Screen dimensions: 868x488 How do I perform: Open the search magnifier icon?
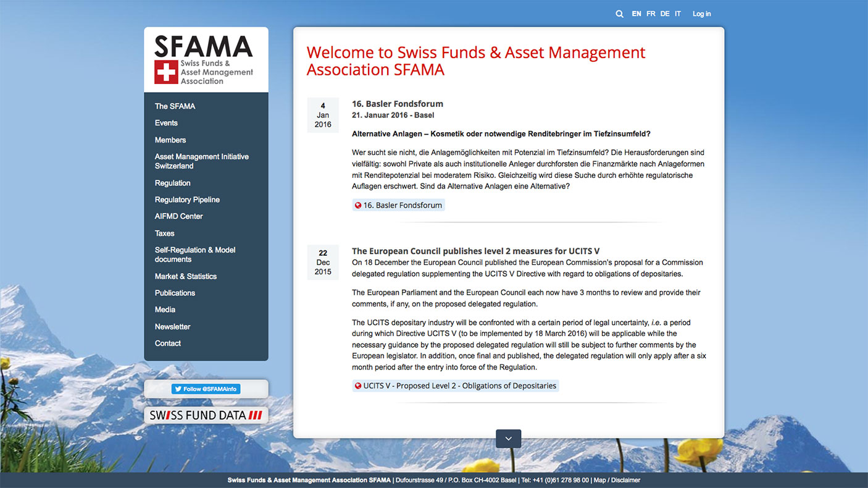pos(619,14)
